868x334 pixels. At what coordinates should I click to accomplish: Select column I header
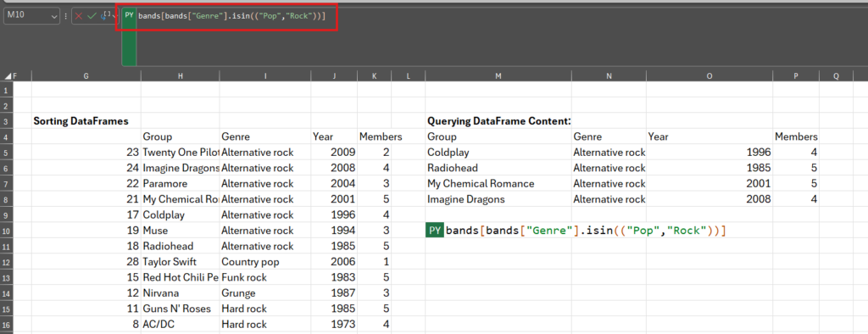click(265, 76)
